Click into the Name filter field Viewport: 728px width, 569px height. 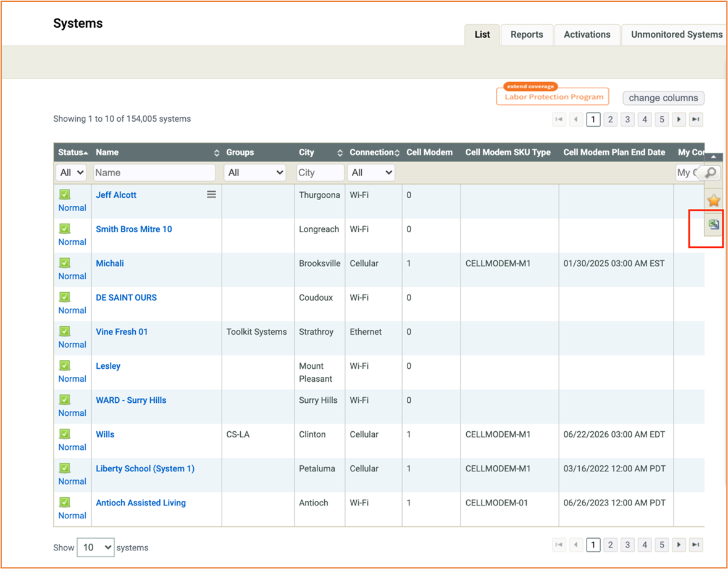coord(154,173)
